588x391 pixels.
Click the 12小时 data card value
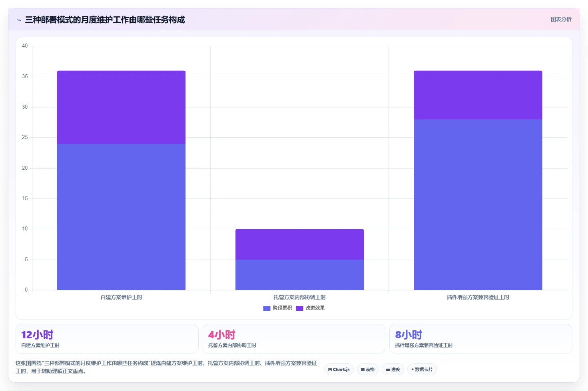(37, 335)
